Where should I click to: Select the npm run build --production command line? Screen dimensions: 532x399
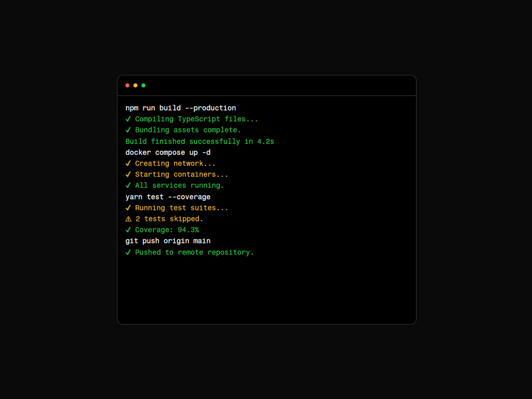pyautogui.click(x=181, y=108)
